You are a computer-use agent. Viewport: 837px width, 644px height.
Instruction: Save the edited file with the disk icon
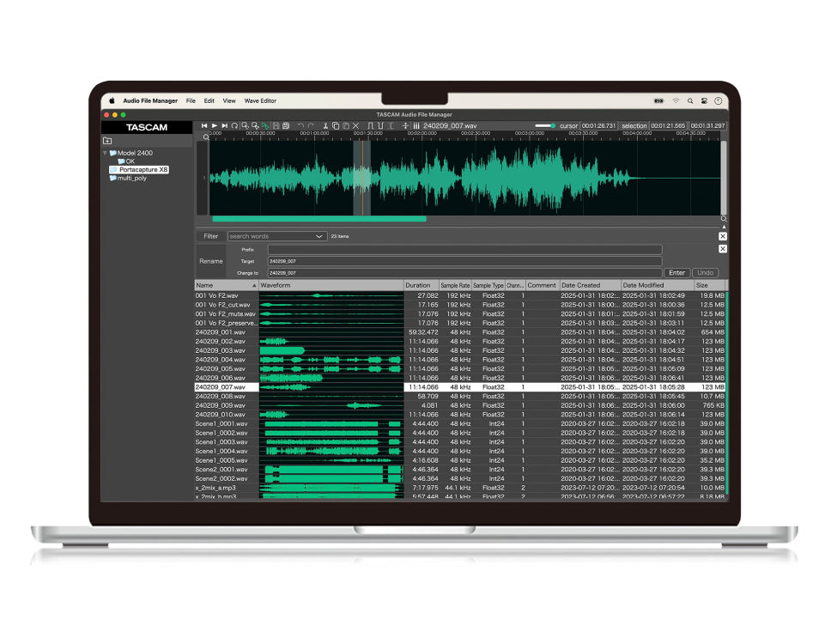click(x=276, y=125)
